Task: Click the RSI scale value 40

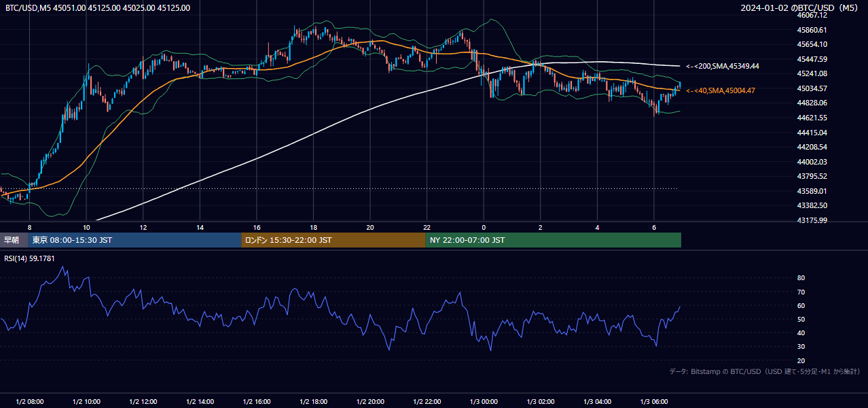Action: (x=801, y=333)
